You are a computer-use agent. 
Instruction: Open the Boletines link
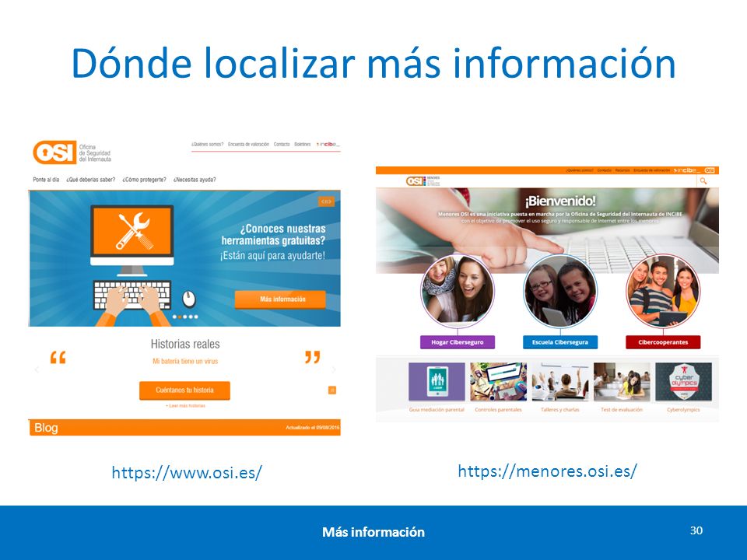coord(302,145)
